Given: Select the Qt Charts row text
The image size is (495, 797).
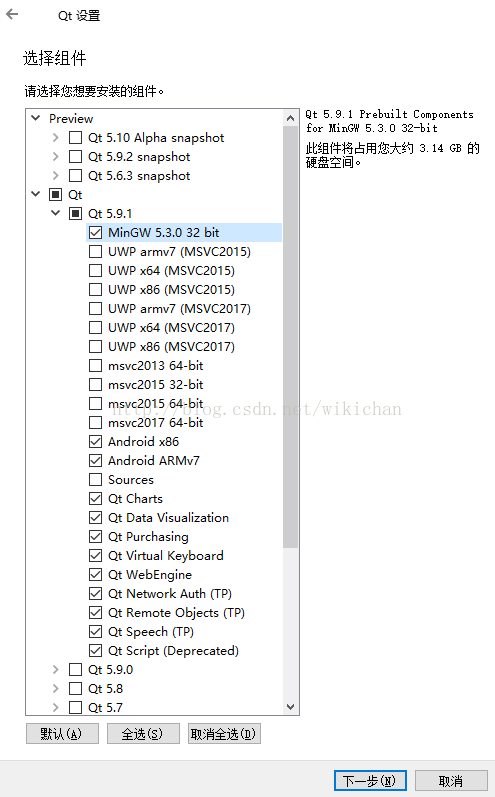Looking at the screenshot, I should (x=135, y=499).
